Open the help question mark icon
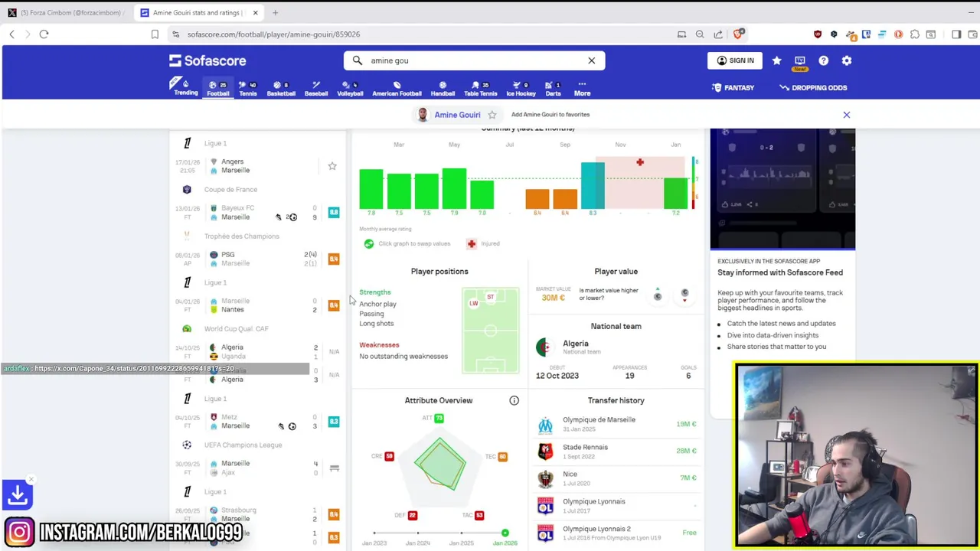Image resolution: width=980 pixels, height=551 pixels. click(823, 60)
